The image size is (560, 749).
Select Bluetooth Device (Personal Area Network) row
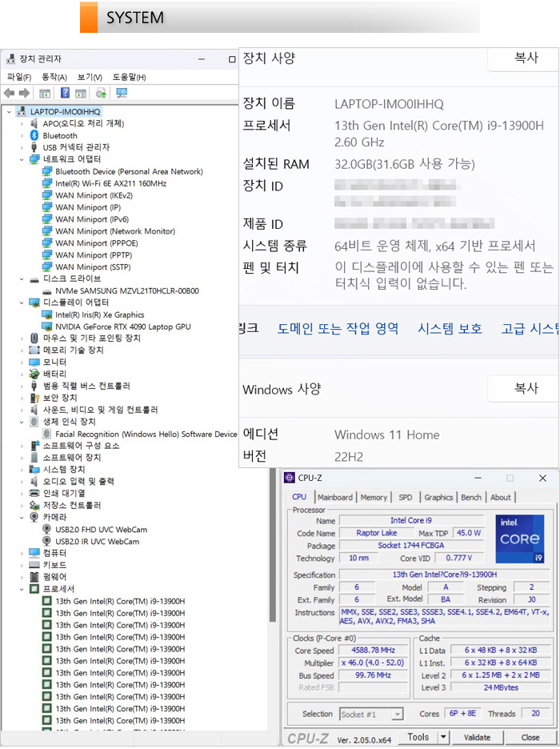[x=122, y=171]
